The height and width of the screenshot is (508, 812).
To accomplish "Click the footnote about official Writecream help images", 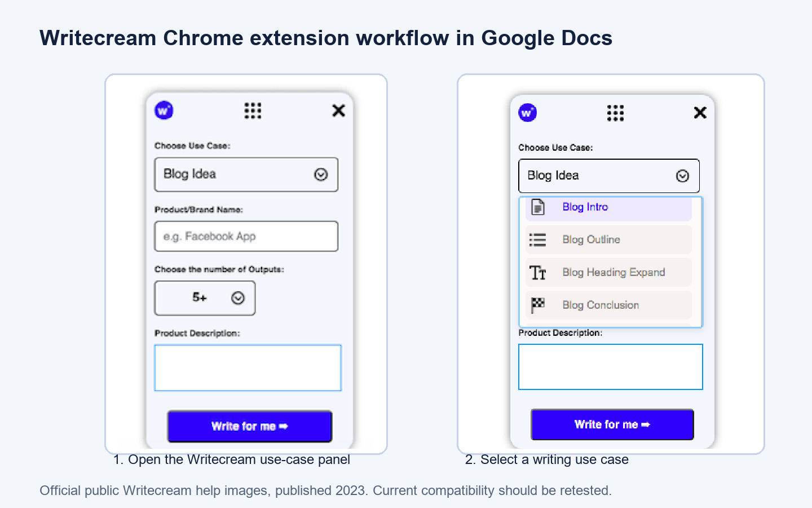I will pos(325,491).
